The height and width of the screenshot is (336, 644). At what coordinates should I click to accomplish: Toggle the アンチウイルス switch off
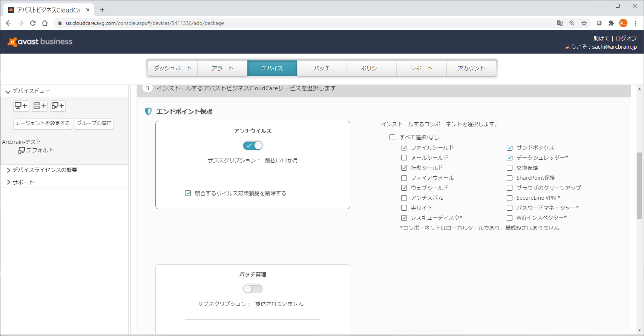[253, 145]
